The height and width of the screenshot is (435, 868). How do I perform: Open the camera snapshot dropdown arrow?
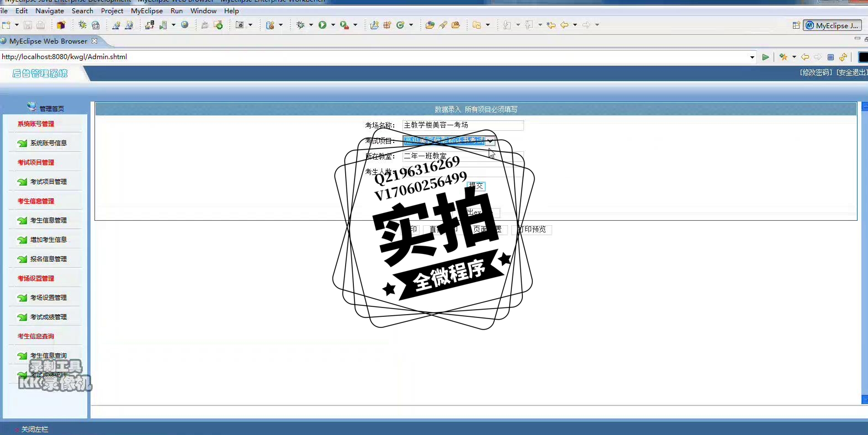(x=250, y=25)
